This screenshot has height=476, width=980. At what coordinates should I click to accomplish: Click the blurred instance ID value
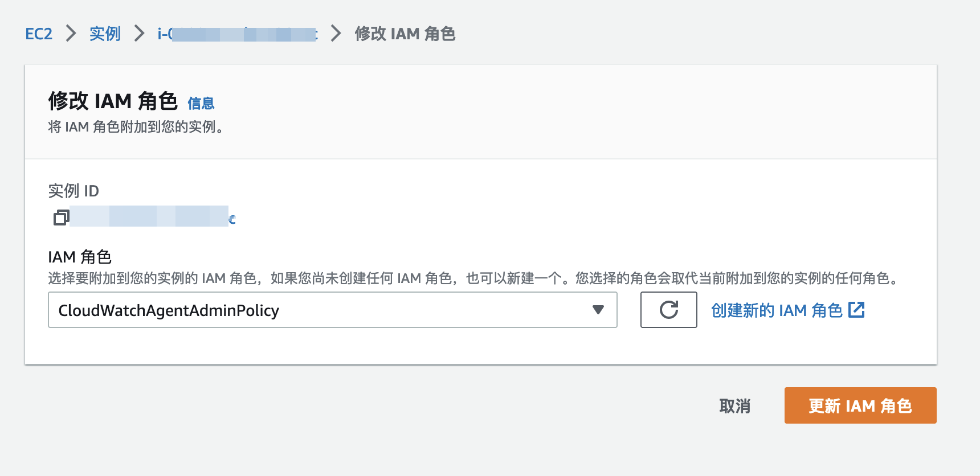pyautogui.click(x=153, y=217)
